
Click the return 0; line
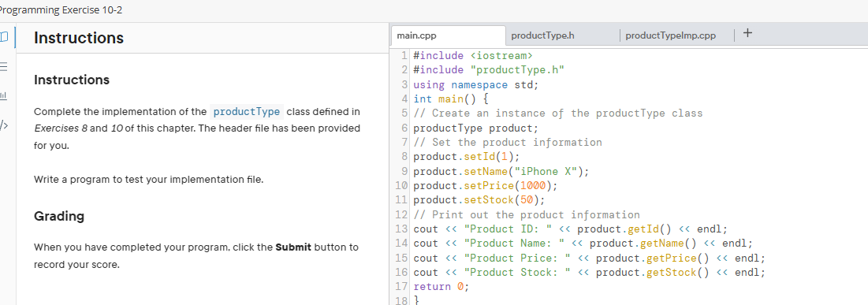[441, 287]
